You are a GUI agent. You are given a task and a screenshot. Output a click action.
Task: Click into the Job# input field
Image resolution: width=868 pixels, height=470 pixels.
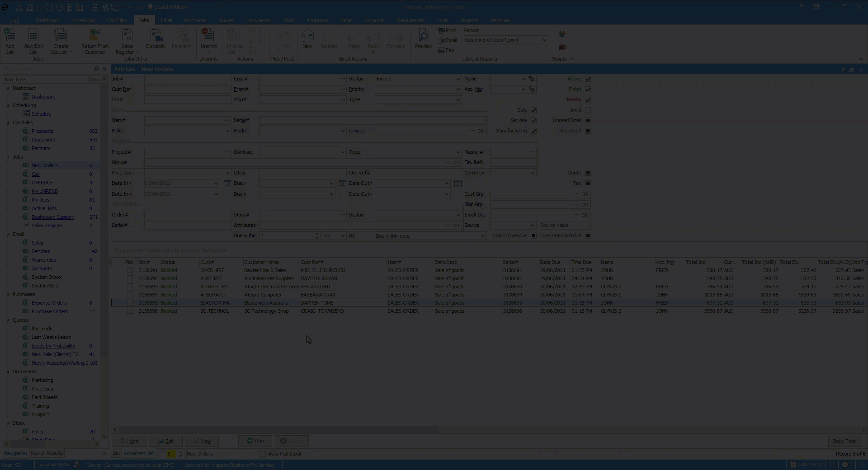coord(187,79)
